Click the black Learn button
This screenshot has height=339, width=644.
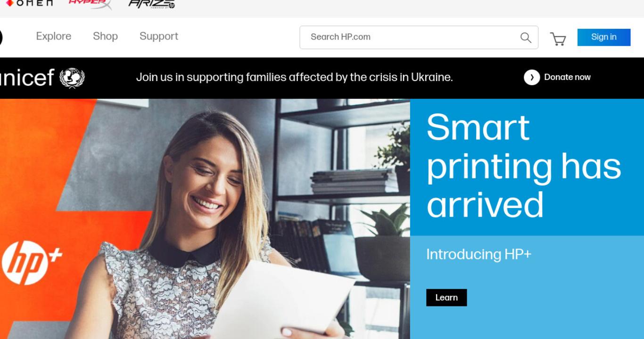point(446,298)
